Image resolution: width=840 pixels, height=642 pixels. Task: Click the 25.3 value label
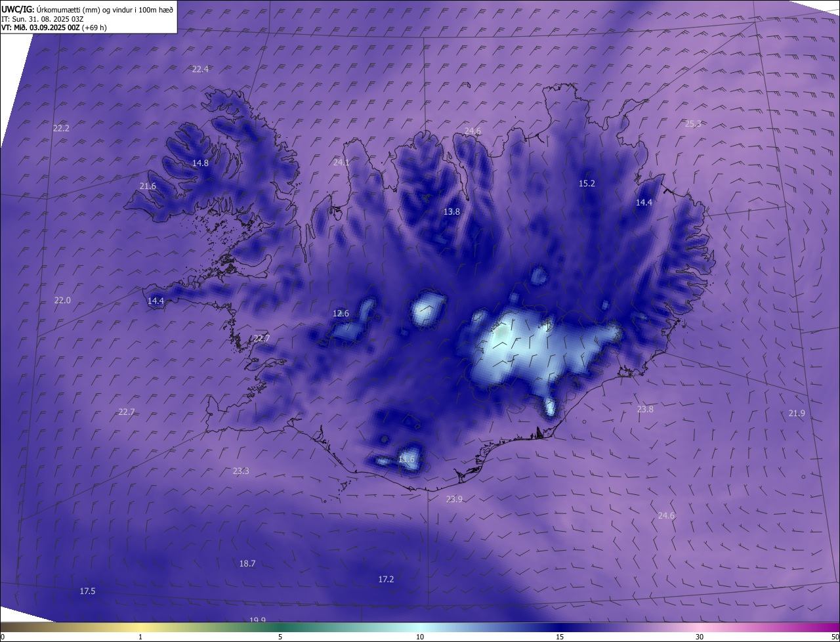pyautogui.click(x=693, y=124)
